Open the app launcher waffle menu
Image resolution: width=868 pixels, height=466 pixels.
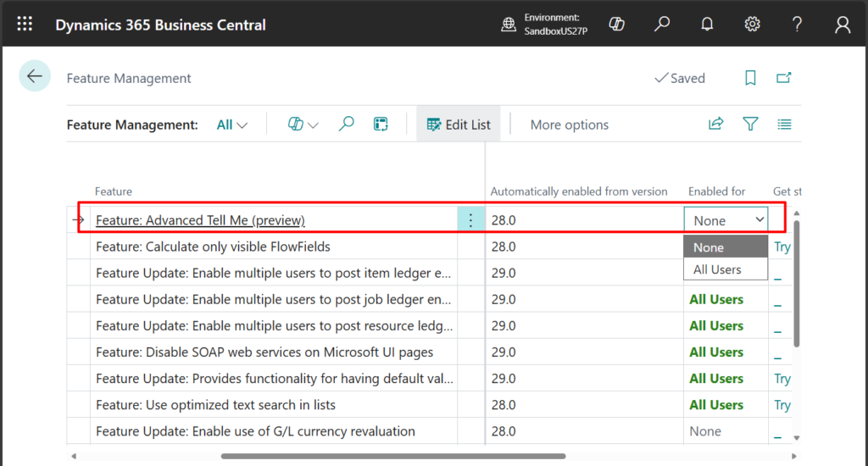click(x=25, y=25)
